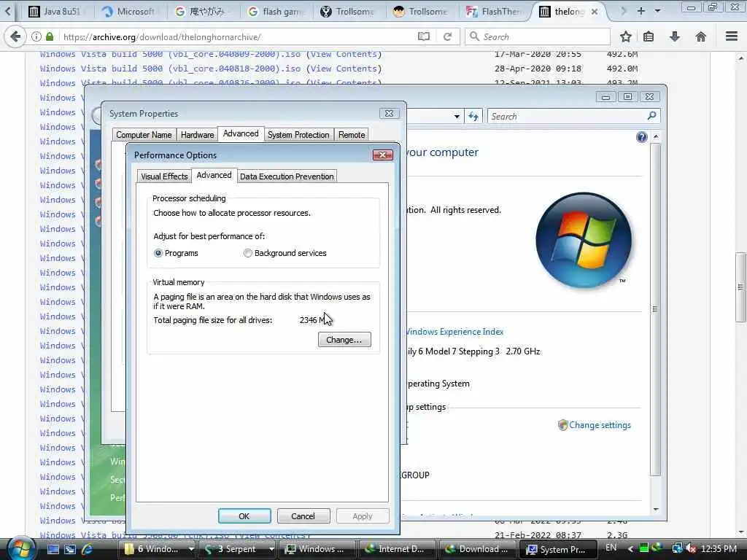Click the Download taskbar button
Screen dimensions: 747x560
477,549
